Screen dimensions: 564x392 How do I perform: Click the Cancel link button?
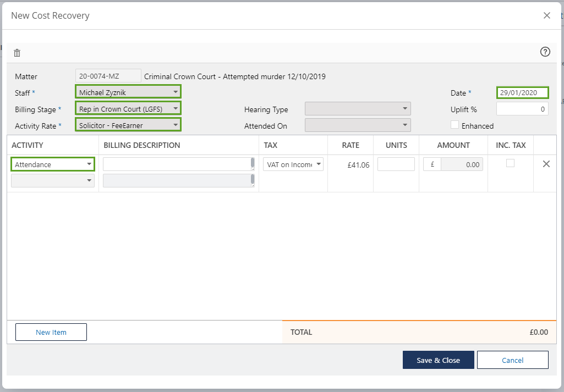click(x=512, y=360)
